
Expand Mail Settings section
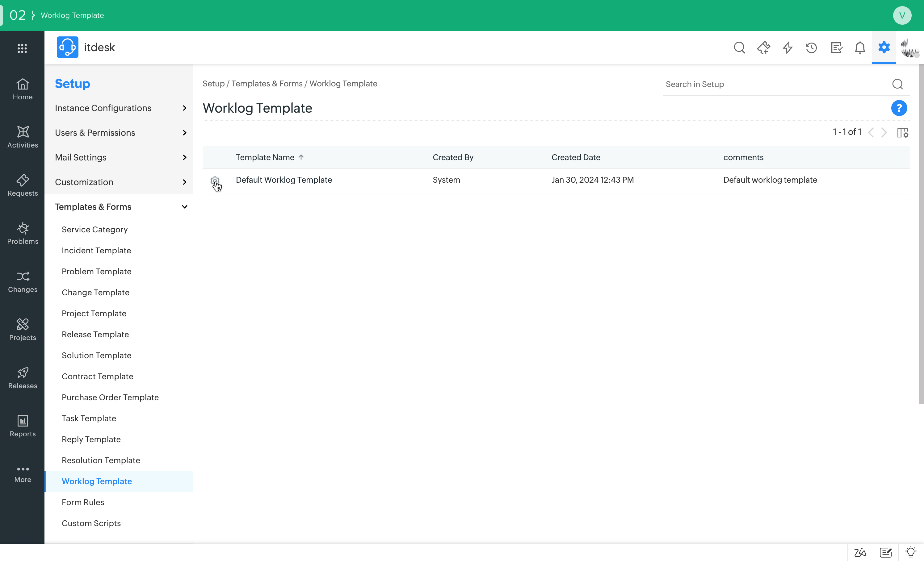click(x=119, y=157)
